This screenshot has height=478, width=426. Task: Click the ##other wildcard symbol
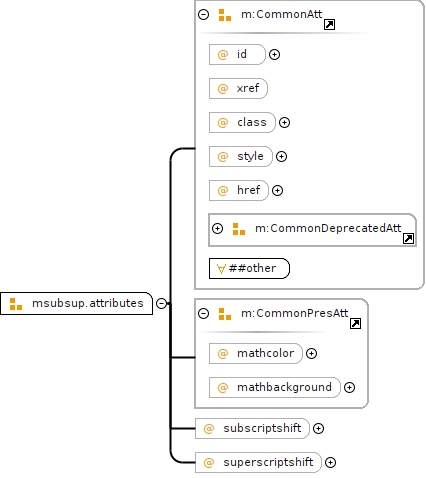coord(221,268)
